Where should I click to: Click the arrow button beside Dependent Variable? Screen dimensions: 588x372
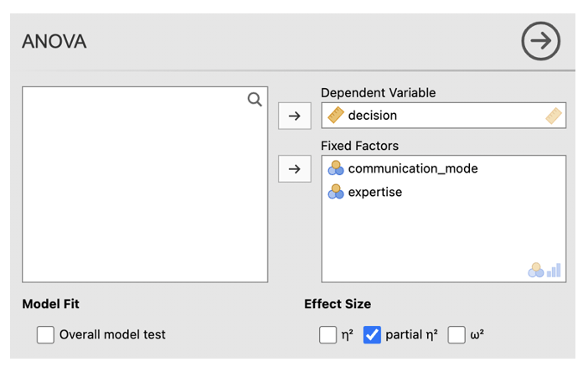click(294, 116)
